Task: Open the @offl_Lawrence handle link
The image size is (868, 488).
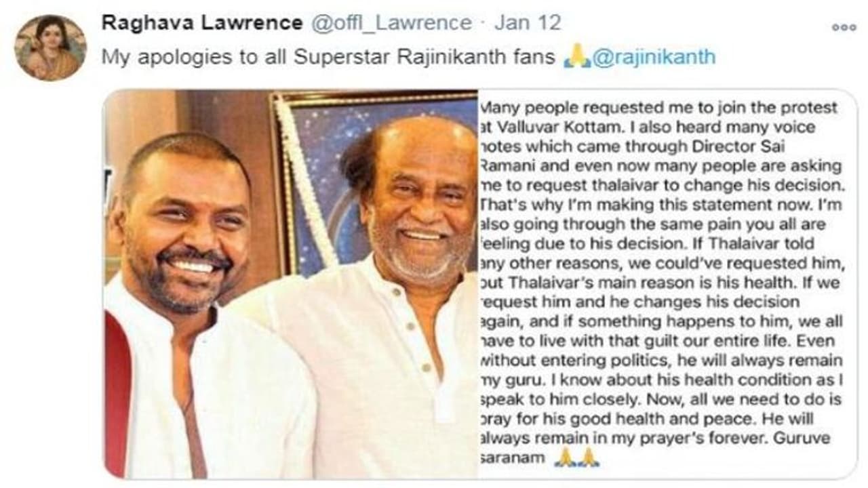Action: (x=391, y=23)
